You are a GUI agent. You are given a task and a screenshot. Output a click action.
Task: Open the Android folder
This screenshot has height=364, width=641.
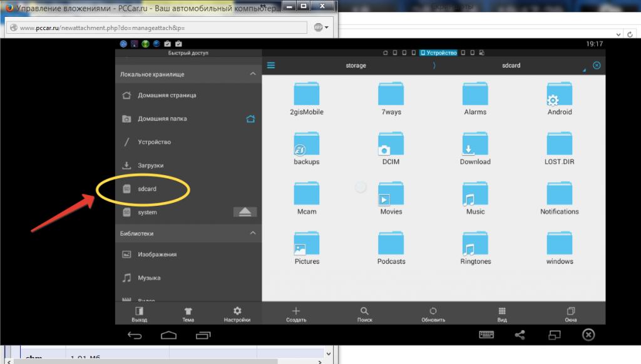(559, 98)
